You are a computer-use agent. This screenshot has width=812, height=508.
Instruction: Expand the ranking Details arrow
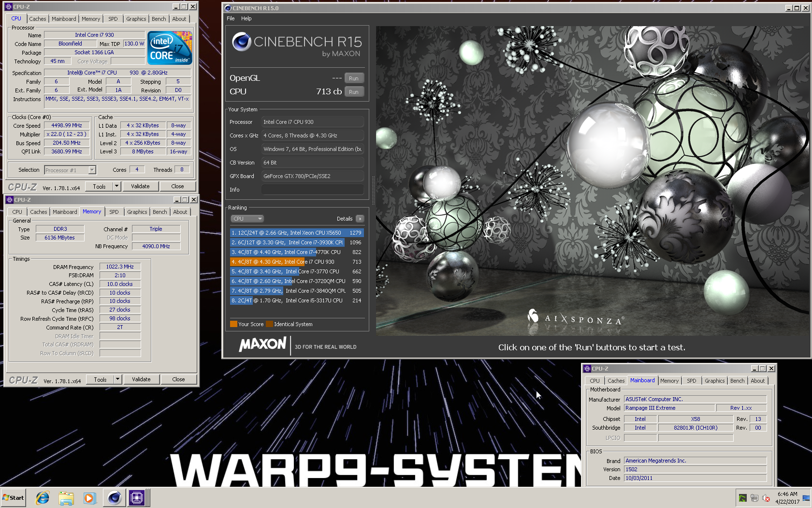point(360,219)
